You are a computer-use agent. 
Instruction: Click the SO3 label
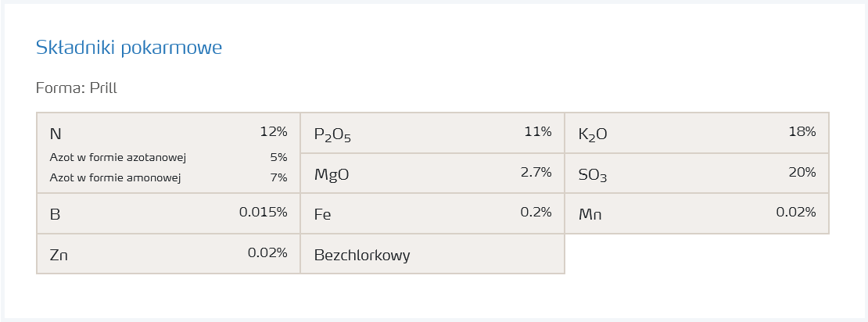[x=593, y=175]
